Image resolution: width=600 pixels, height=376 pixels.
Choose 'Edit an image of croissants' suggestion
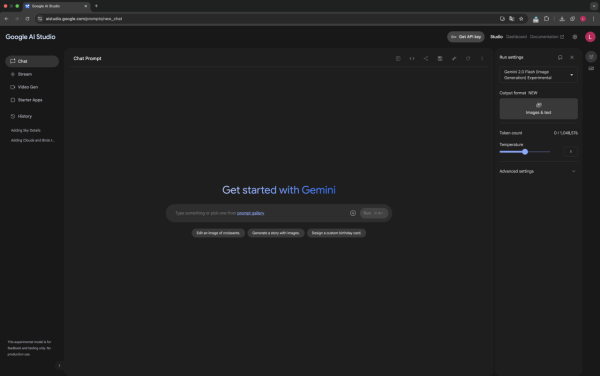[x=218, y=233]
